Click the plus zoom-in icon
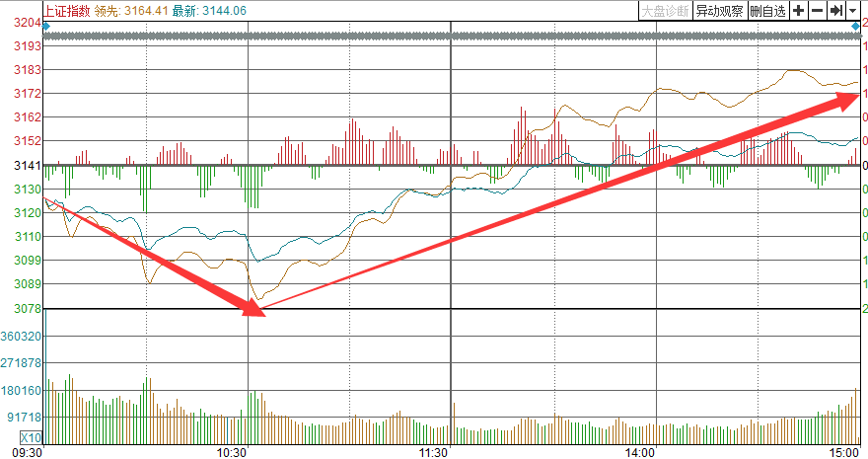Image resolution: width=868 pixels, height=459 pixels. tap(798, 10)
